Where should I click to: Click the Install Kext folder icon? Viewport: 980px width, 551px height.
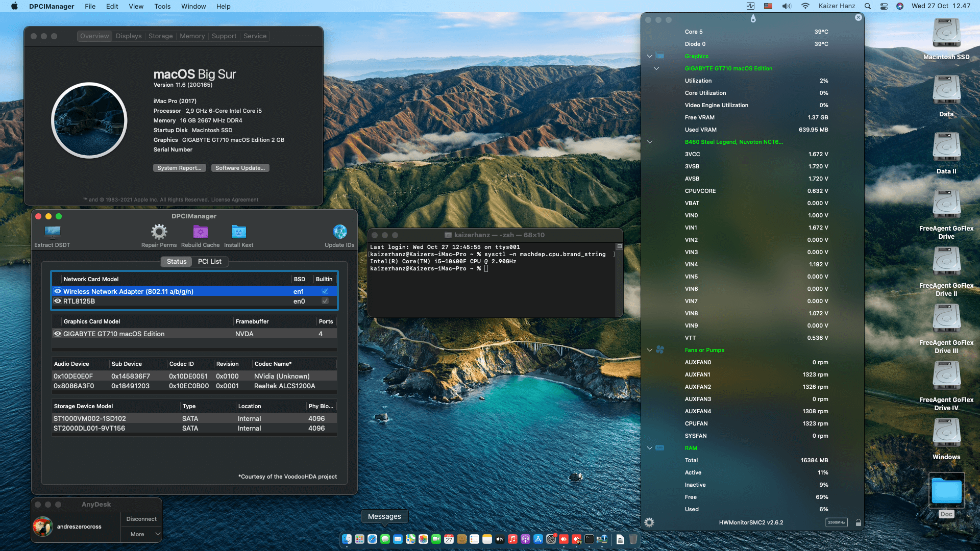point(238,232)
